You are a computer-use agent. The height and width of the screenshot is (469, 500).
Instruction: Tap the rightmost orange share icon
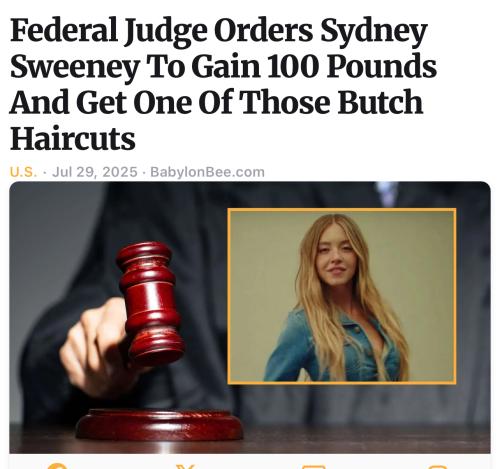(437, 467)
